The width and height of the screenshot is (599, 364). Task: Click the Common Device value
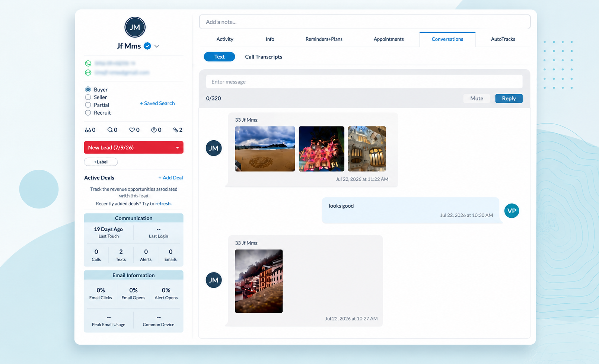[x=159, y=317]
